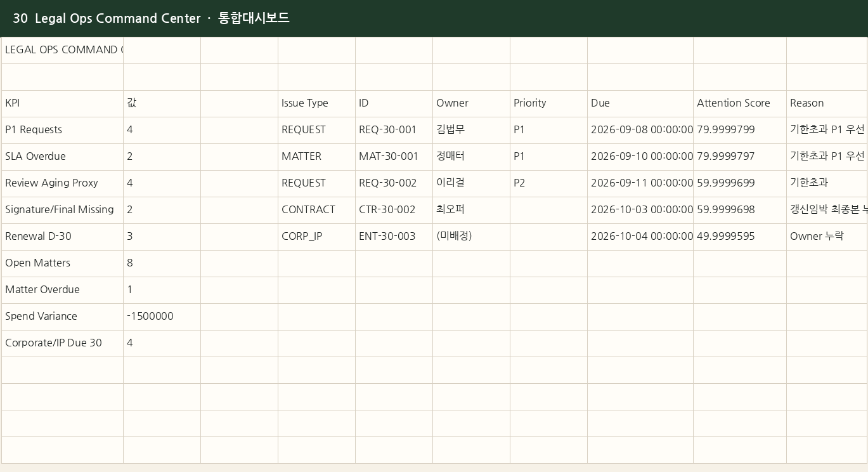Screen dimensions: 868x472
Task: Click the Corporate/IP Due 30 KPI cell
Action: point(62,343)
